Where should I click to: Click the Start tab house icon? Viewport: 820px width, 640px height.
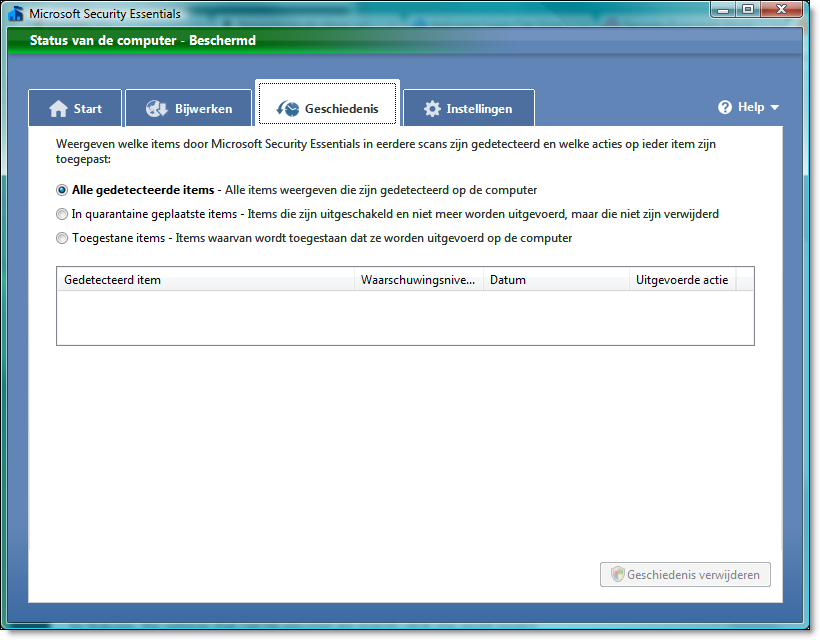[x=58, y=109]
